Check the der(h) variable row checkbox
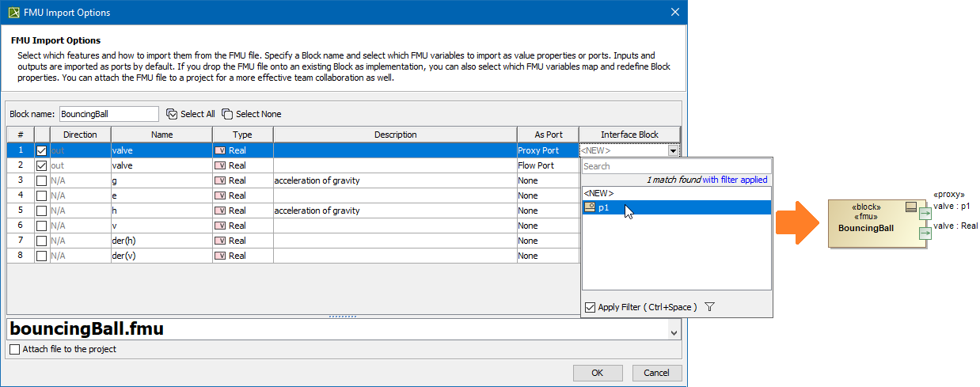 tap(42, 241)
